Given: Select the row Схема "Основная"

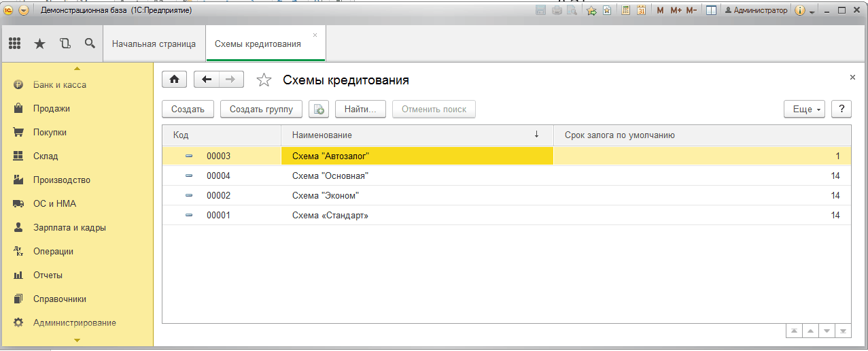Looking at the screenshot, I should click(506, 175).
